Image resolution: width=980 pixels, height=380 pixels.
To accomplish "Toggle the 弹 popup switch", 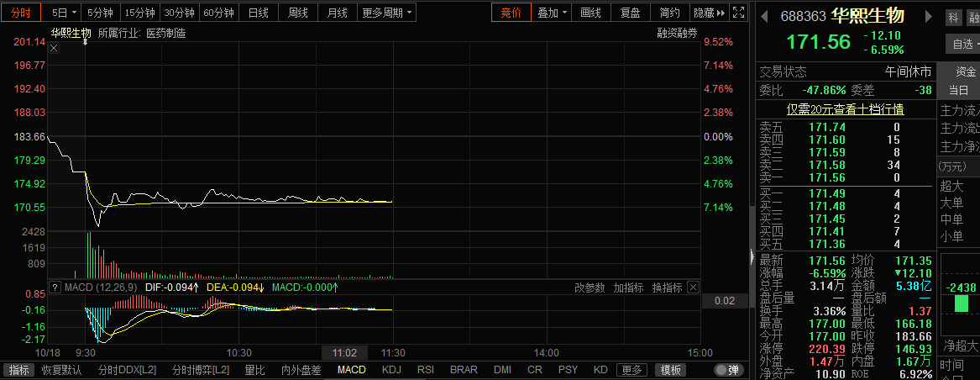I will [x=727, y=370].
